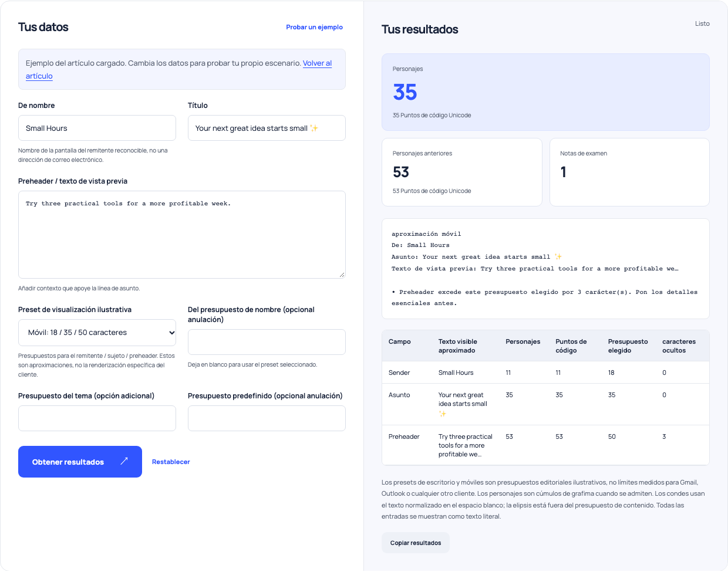Viewport: 728px width, 572px height.
Task: Click the 'Personajes anteriores' card label
Action: (x=422, y=153)
